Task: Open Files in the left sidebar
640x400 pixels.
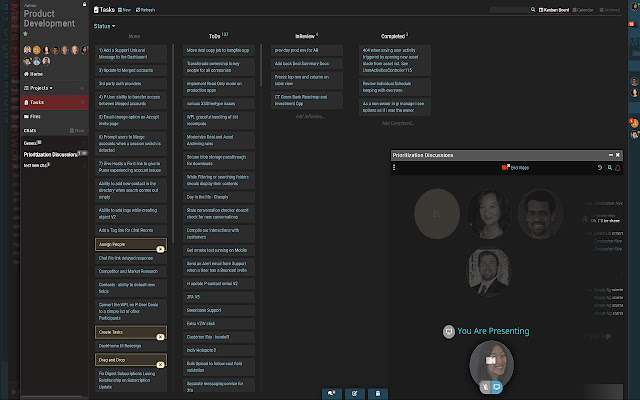Action: tap(36, 117)
